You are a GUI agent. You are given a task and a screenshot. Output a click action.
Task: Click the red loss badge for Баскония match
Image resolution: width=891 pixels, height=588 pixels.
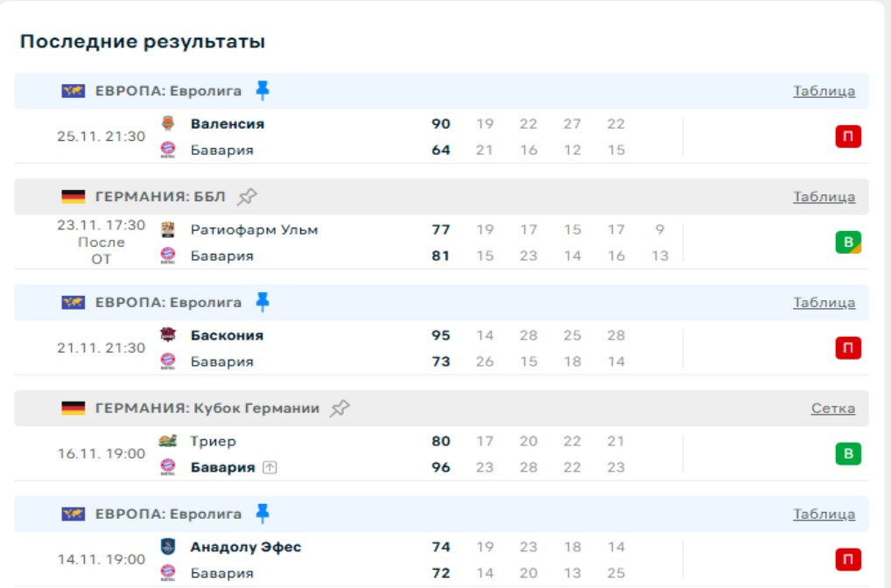coord(847,348)
